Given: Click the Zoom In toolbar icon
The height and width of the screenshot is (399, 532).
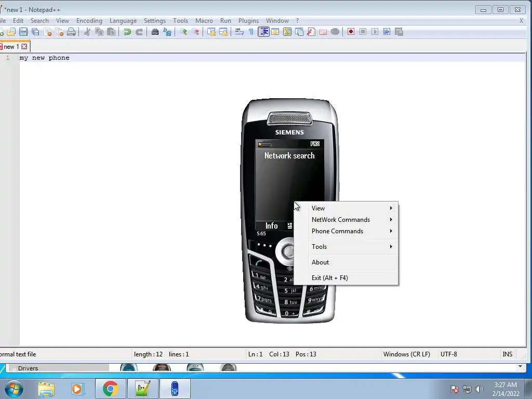Looking at the screenshot, I should [183, 32].
